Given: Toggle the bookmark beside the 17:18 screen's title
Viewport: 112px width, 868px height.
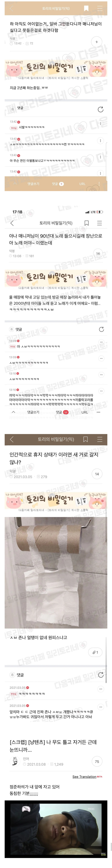Looking at the screenshot, I should tap(87, 223).
